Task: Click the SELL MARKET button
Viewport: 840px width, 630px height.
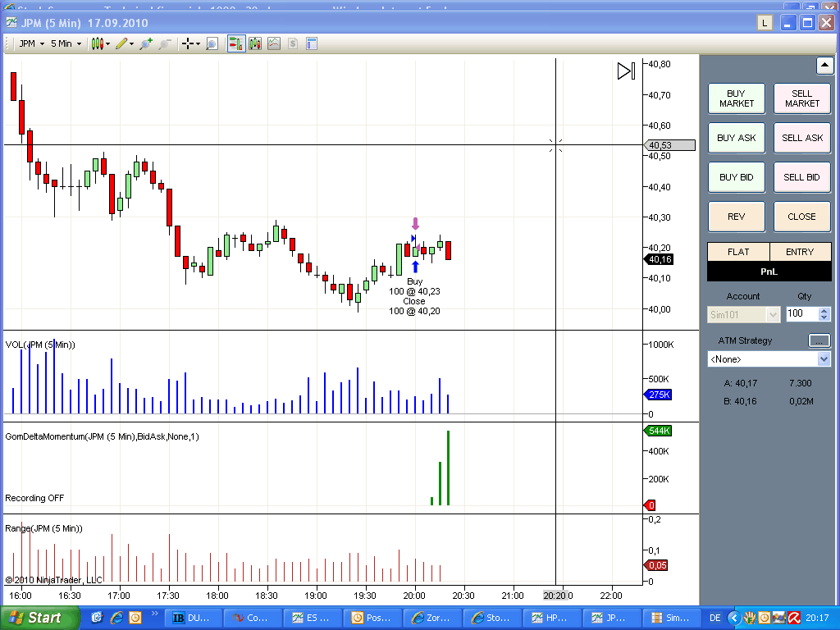Action: (x=802, y=98)
